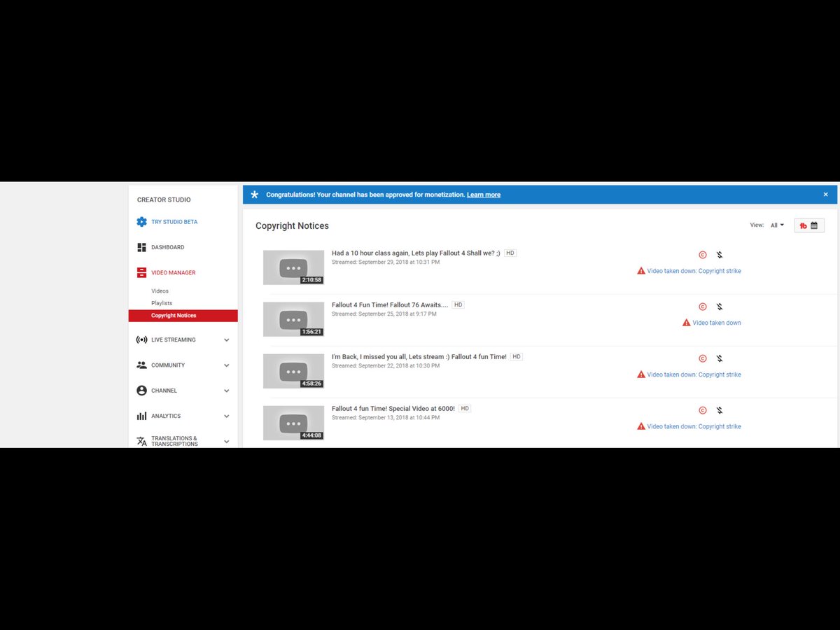Open Videos under Video Manager
Screen dimensions: 840x630
(x=160, y=291)
